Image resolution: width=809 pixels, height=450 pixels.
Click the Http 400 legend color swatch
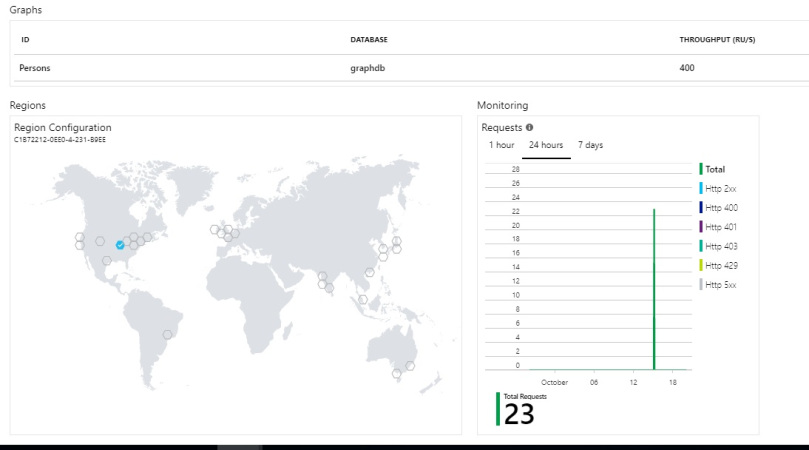coord(701,207)
